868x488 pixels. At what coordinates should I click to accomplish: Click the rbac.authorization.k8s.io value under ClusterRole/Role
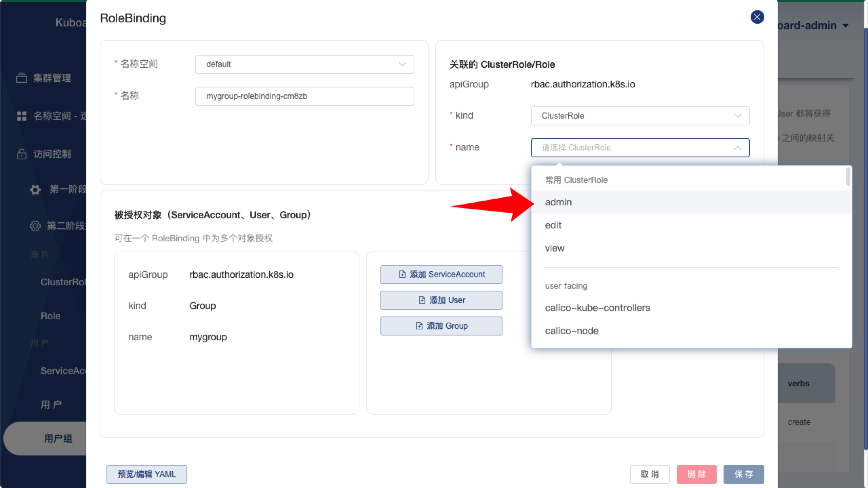click(x=583, y=84)
